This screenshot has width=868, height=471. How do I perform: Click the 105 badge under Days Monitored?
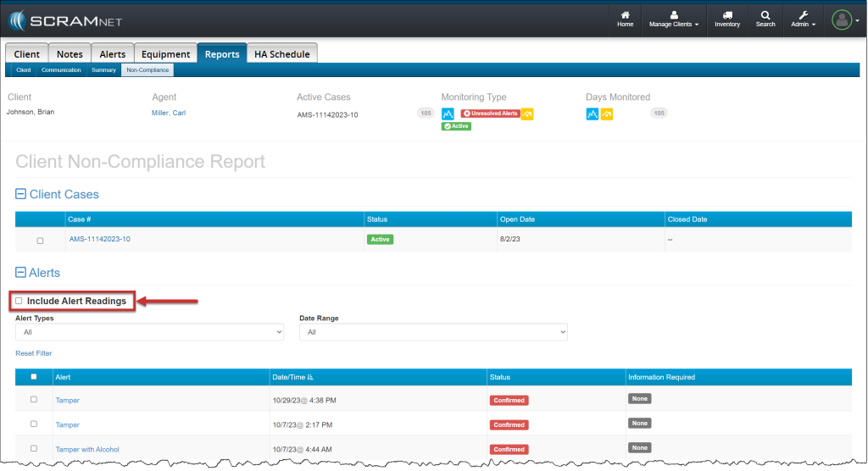(x=659, y=113)
